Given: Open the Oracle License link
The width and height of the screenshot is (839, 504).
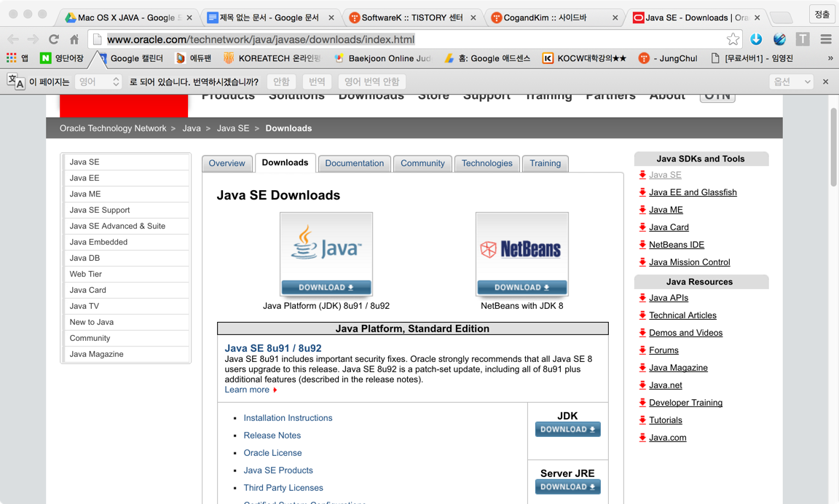Looking at the screenshot, I should pos(273,452).
